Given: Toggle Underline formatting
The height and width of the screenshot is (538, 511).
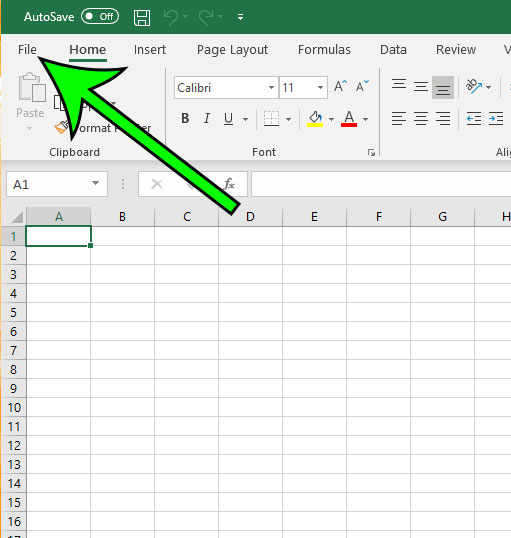Looking at the screenshot, I should coord(229,119).
